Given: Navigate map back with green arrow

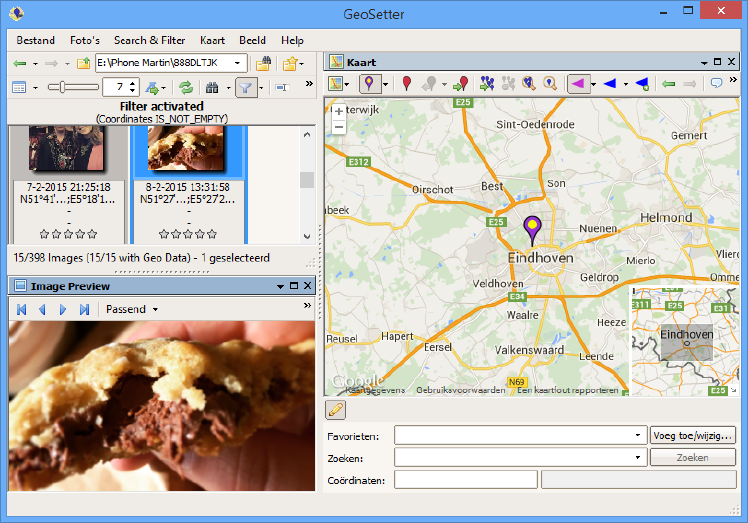Looking at the screenshot, I should [x=668, y=84].
